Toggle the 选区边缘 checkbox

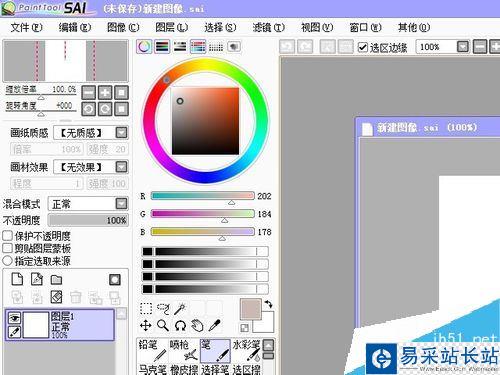363,47
